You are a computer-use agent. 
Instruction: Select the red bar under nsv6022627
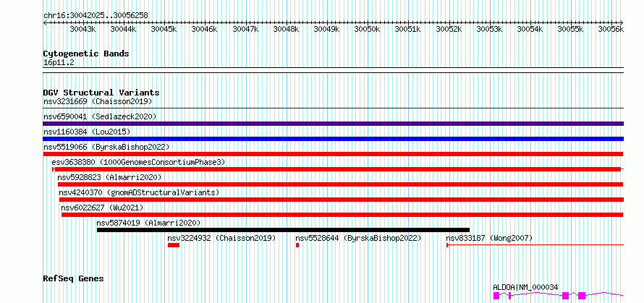tap(342, 215)
